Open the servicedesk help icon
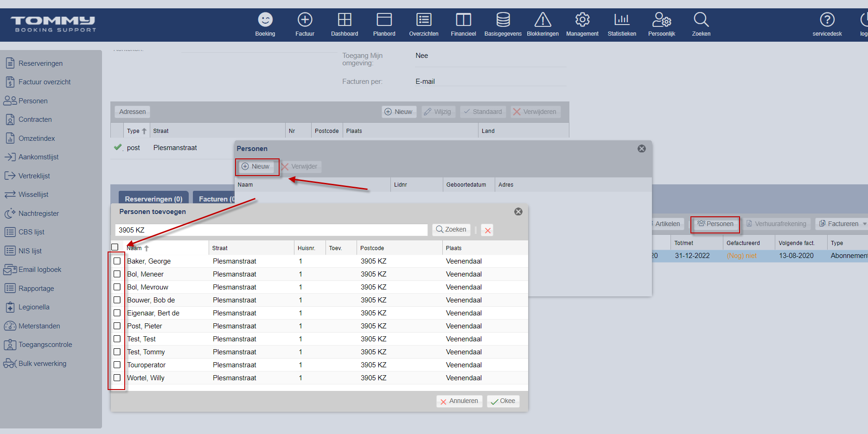 click(827, 20)
